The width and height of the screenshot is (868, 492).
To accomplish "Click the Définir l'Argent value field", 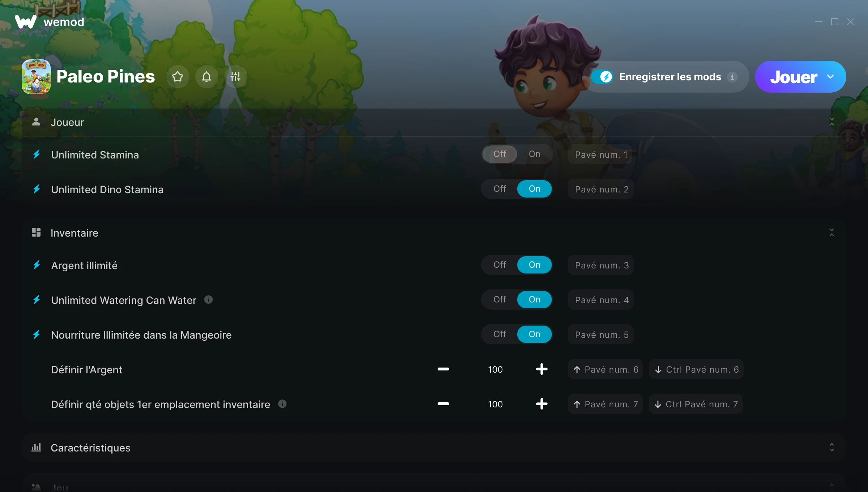I will (x=495, y=369).
